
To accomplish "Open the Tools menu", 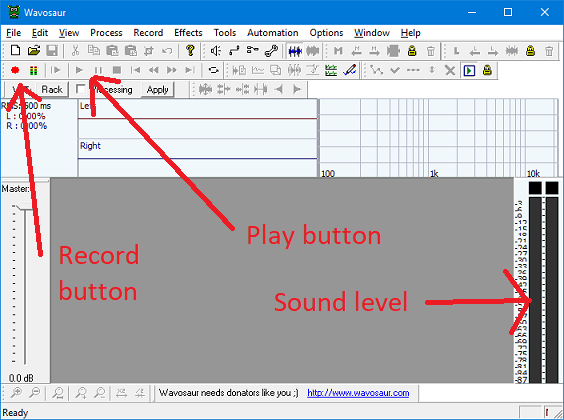I will click(225, 33).
